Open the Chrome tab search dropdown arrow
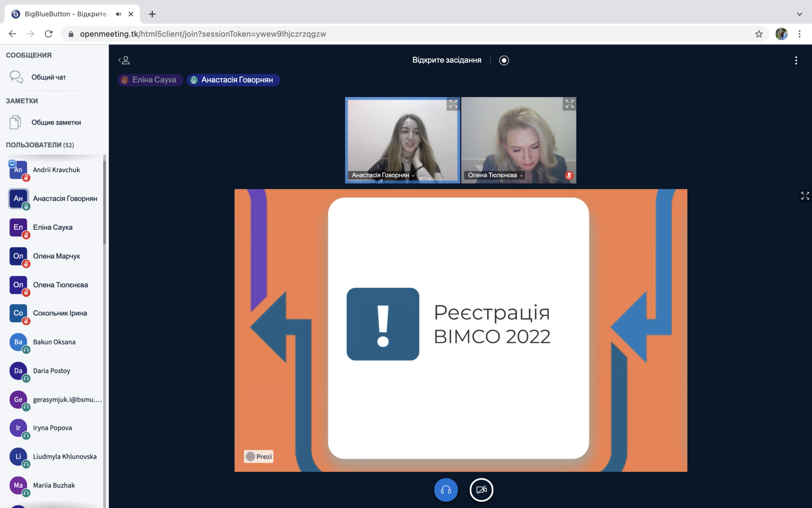The height and width of the screenshot is (508, 812). coord(799,14)
